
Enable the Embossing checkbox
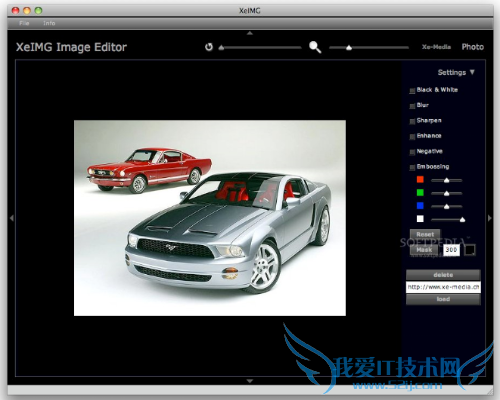(x=412, y=168)
